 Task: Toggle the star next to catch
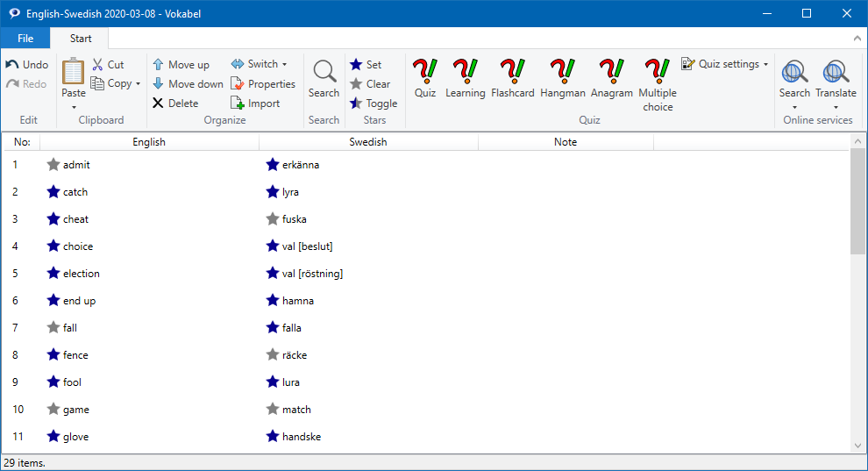tap(53, 191)
